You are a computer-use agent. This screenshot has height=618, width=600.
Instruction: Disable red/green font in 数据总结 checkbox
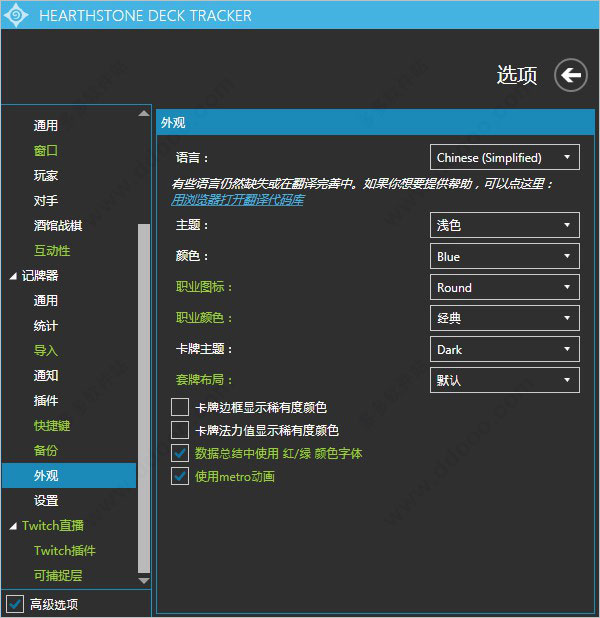180,453
